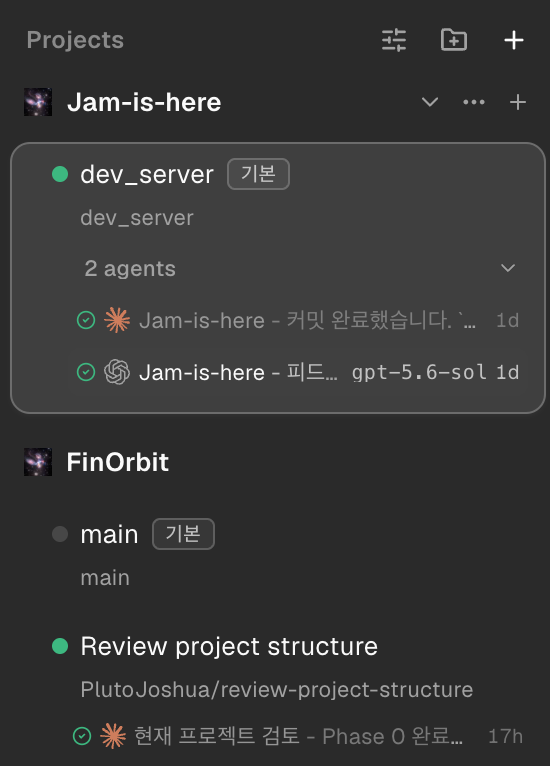Viewport: 550px width, 766px height.
Task: Click the gray status dot beside main
Action: 60,534
